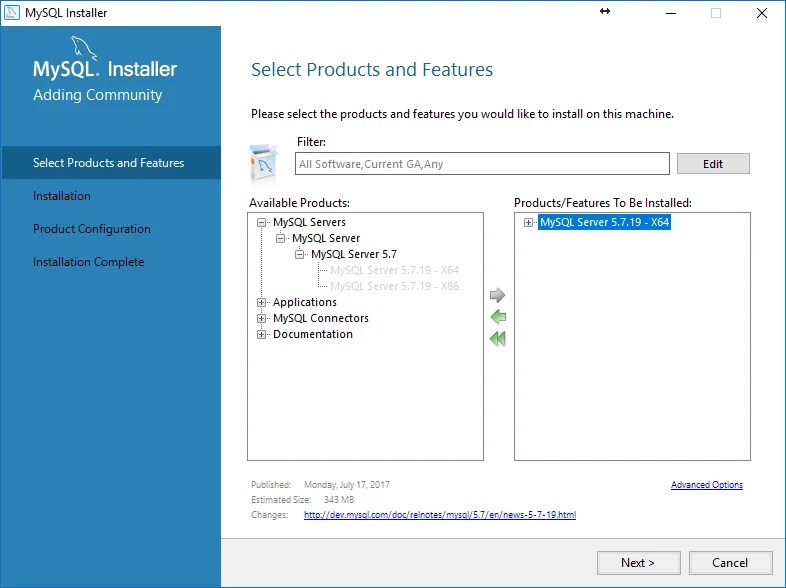Viewport: 786px width, 588px height.
Task: Select the MySQL Connectors tree label
Action: click(x=321, y=318)
